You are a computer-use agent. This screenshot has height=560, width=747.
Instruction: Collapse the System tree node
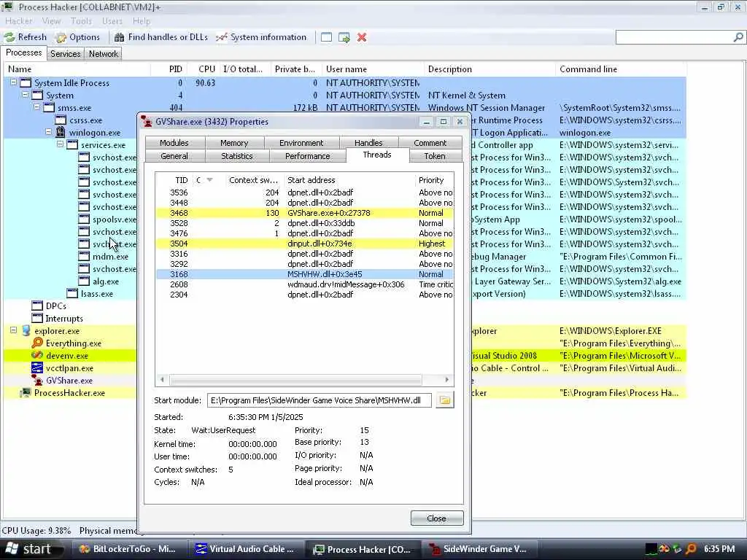[x=26, y=95]
